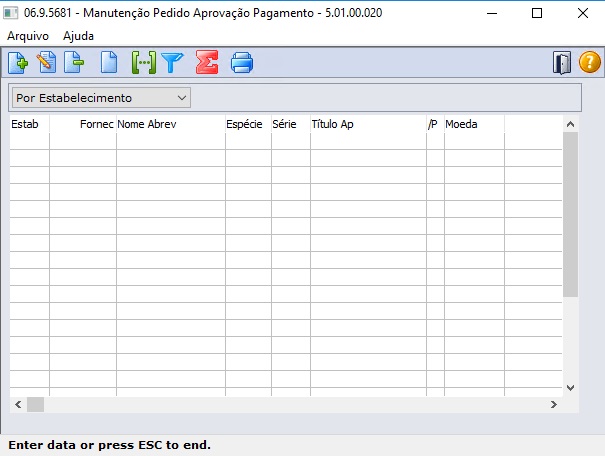Maximize the window

pos(537,13)
